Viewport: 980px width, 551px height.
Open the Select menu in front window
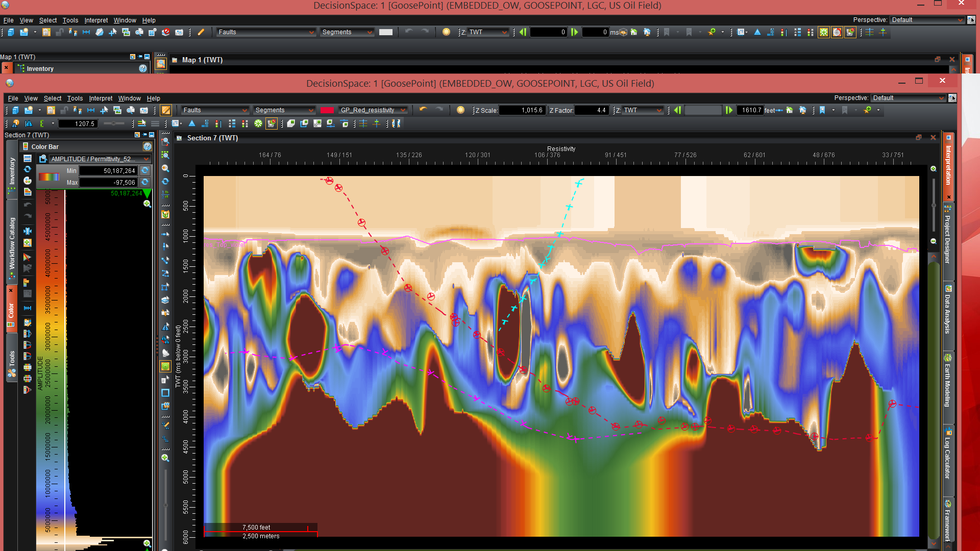(52, 98)
